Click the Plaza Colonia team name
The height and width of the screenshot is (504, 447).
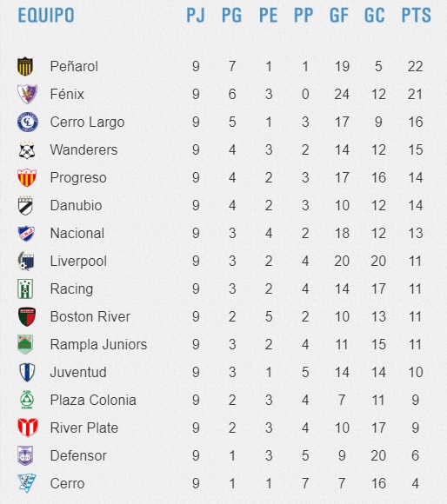click(x=93, y=401)
